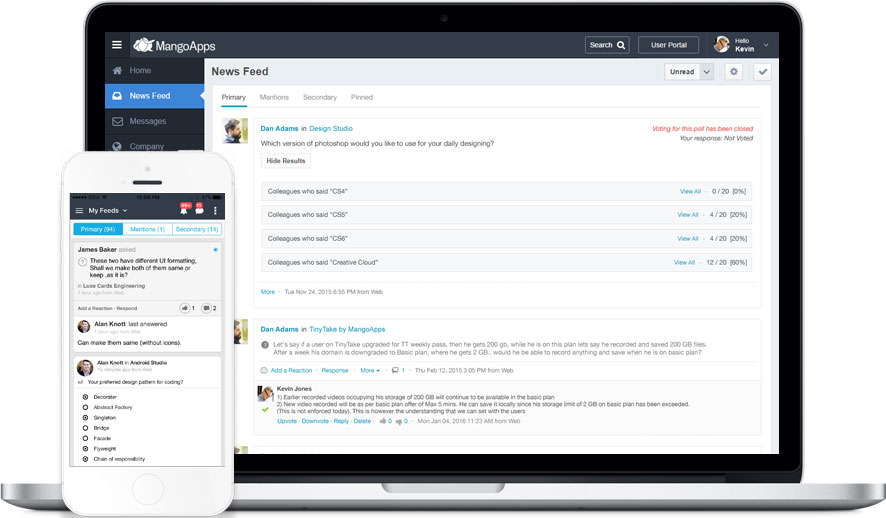Click the thumbs-up icon on Kevin Jones' reply

[x=383, y=421]
